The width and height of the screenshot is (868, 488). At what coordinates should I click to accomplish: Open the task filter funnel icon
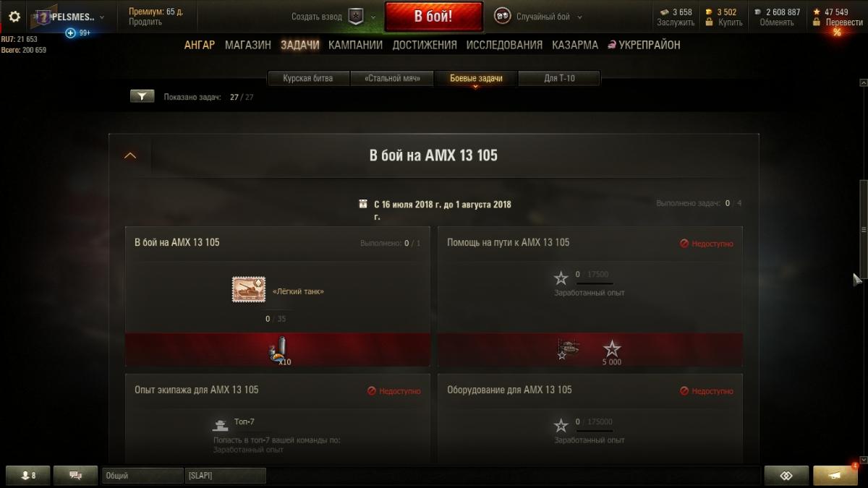[142, 96]
